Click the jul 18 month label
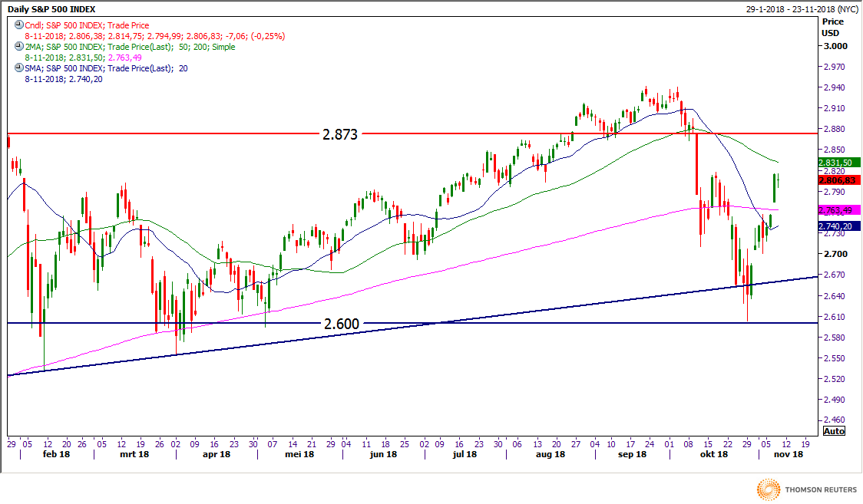 [465, 454]
